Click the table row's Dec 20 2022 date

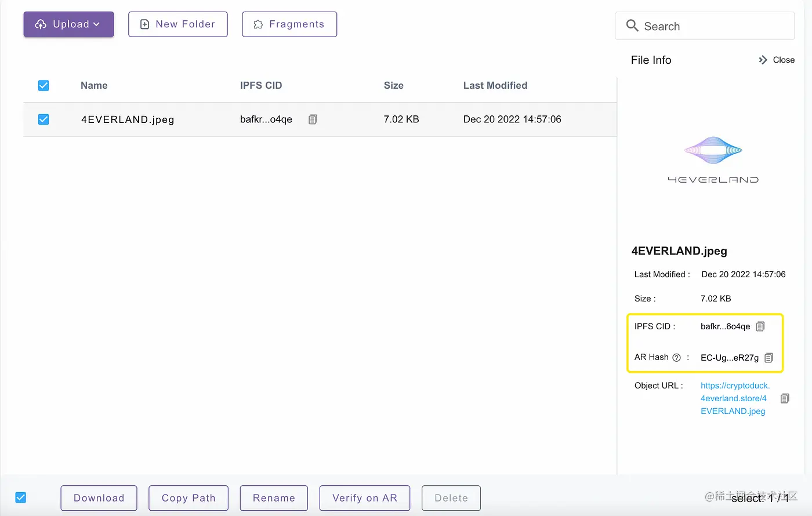[x=512, y=119]
